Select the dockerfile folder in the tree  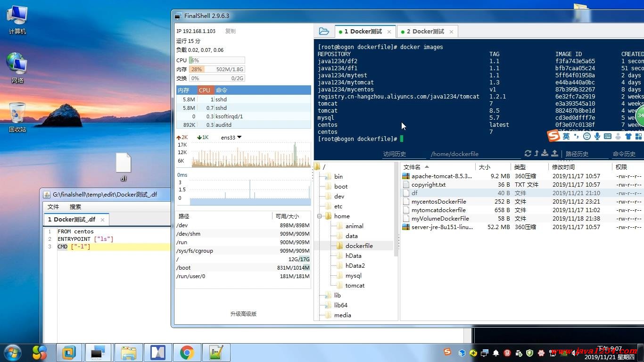coord(359,246)
